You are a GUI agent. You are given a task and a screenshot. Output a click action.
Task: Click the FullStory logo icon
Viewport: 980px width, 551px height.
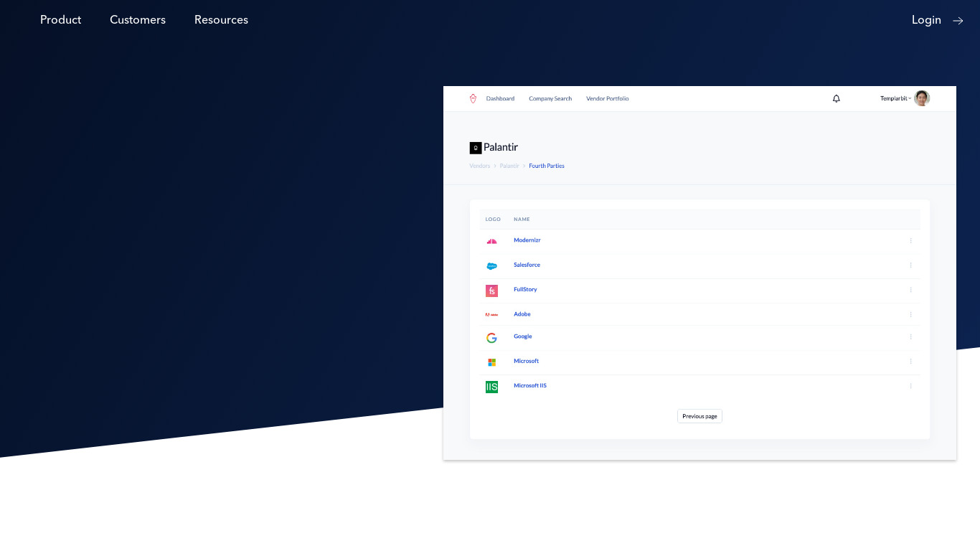click(491, 291)
